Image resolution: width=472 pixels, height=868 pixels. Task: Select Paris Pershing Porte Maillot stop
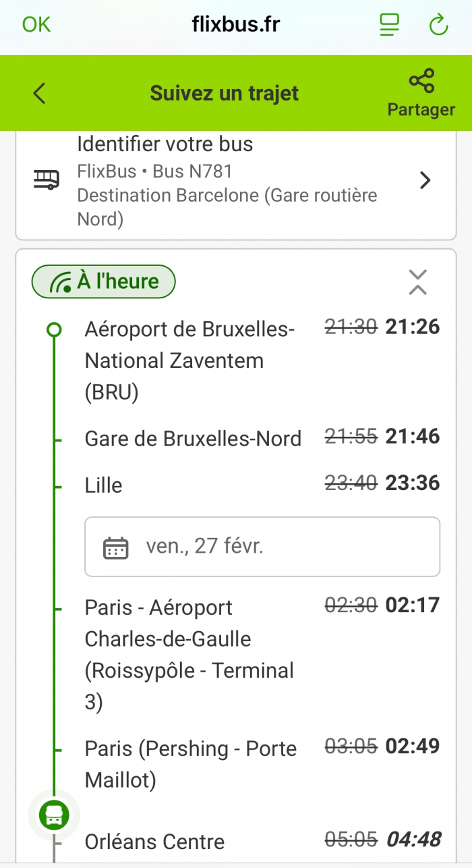[191, 764]
